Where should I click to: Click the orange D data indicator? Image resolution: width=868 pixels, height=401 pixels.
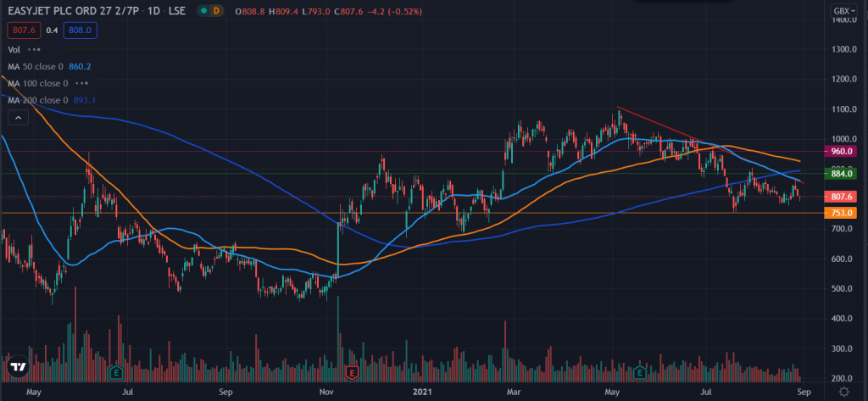coord(216,11)
